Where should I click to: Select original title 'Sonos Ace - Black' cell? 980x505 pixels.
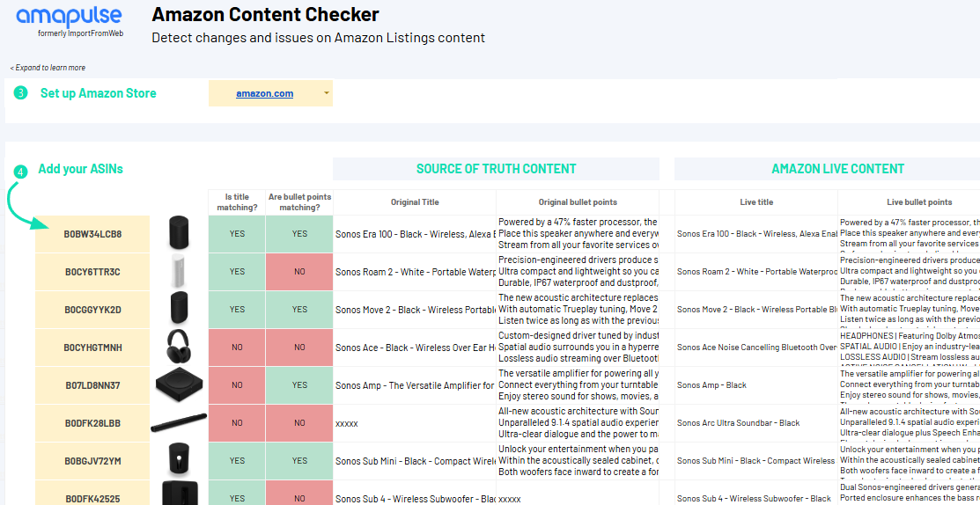coord(415,347)
